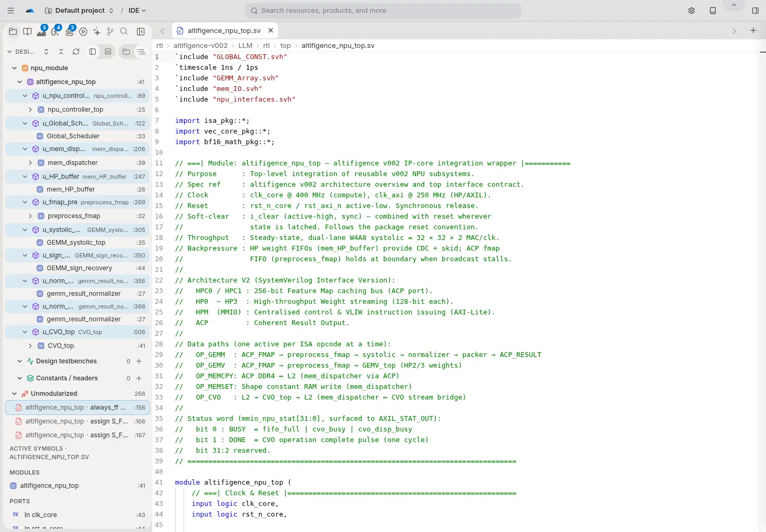Image resolution: width=766 pixels, height=532 pixels.
Task: Collapse the altifigence_npu_top tree node
Action: 20,82
